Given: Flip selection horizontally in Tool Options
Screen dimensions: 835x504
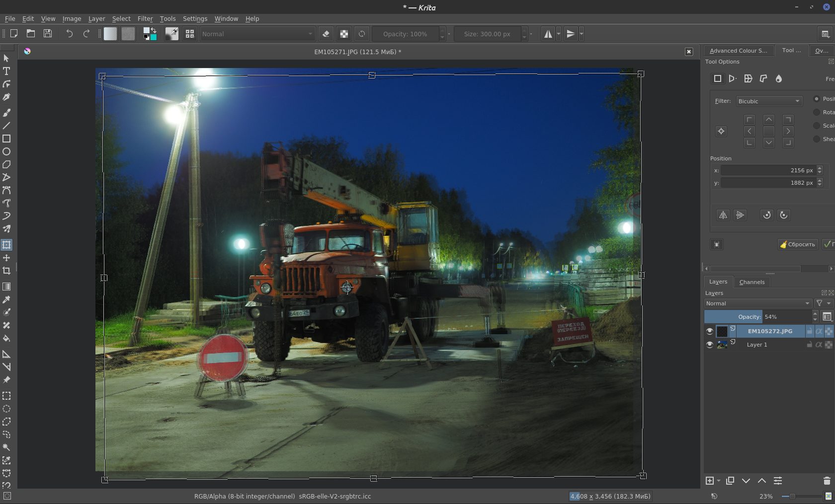Looking at the screenshot, I should 723,215.
